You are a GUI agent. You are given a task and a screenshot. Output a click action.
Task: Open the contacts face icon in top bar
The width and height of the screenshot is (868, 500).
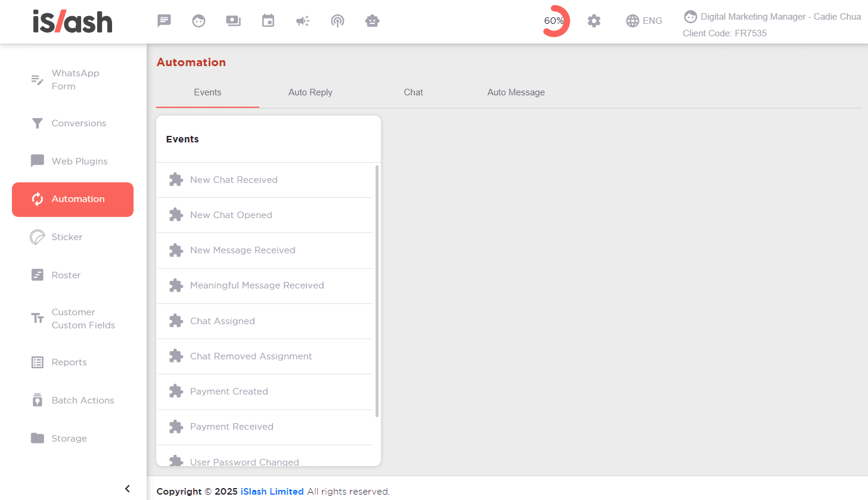(199, 21)
